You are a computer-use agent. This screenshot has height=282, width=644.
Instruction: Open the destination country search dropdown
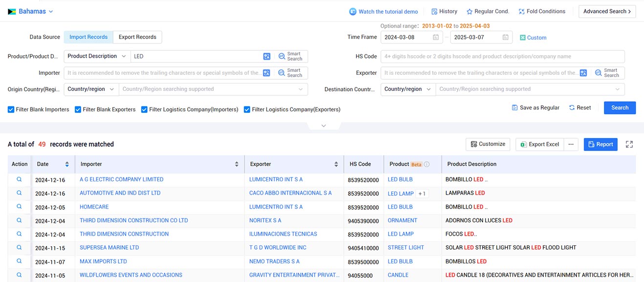point(531,89)
